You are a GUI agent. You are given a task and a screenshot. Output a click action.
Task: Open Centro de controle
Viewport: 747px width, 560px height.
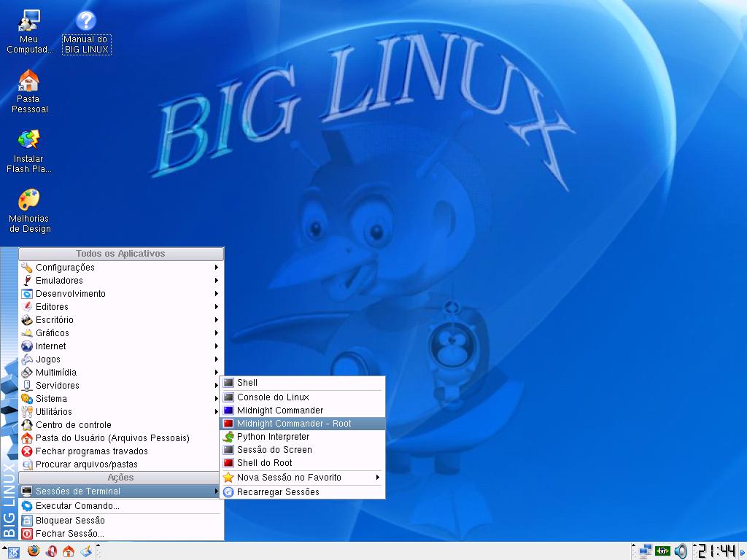(x=121, y=425)
